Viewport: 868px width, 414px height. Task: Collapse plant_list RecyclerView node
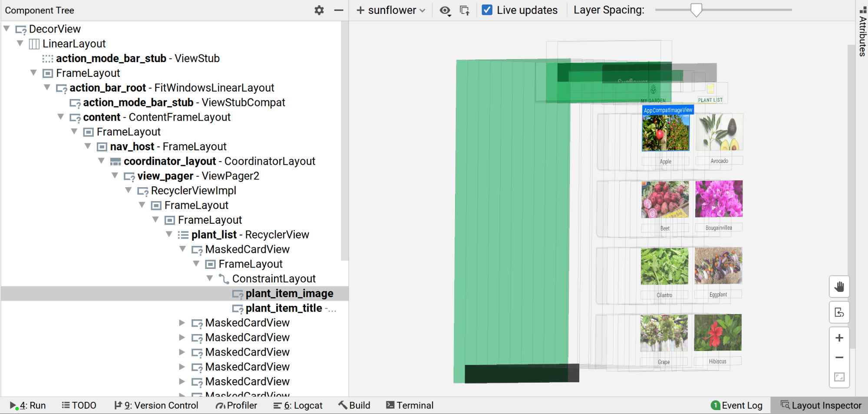(169, 235)
